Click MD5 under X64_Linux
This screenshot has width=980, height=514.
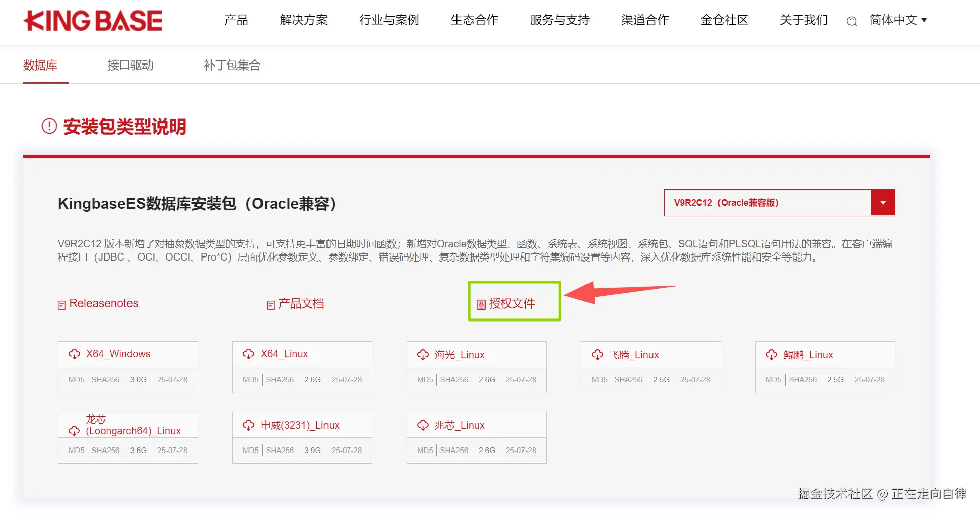point(251,380)
